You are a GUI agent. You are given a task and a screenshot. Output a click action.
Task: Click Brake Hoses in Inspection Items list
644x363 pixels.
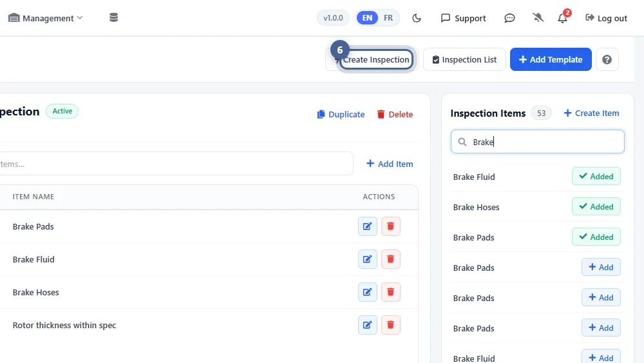coord(476,207)
